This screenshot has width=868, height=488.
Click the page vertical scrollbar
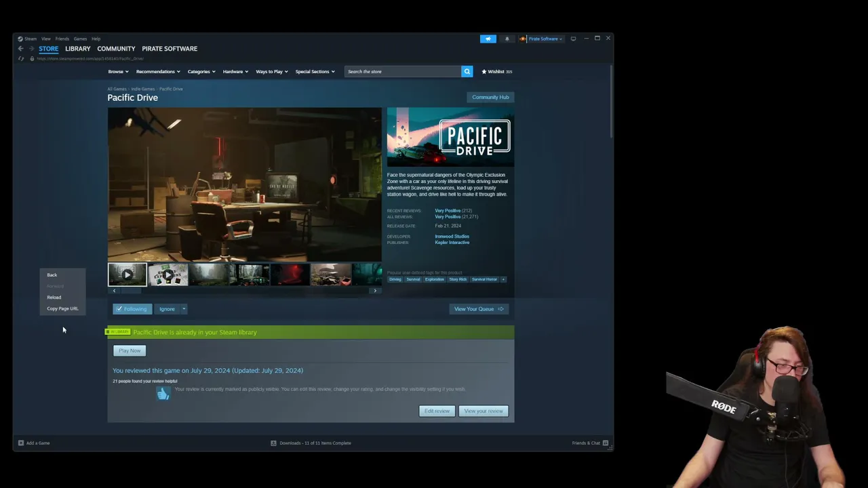612,102
